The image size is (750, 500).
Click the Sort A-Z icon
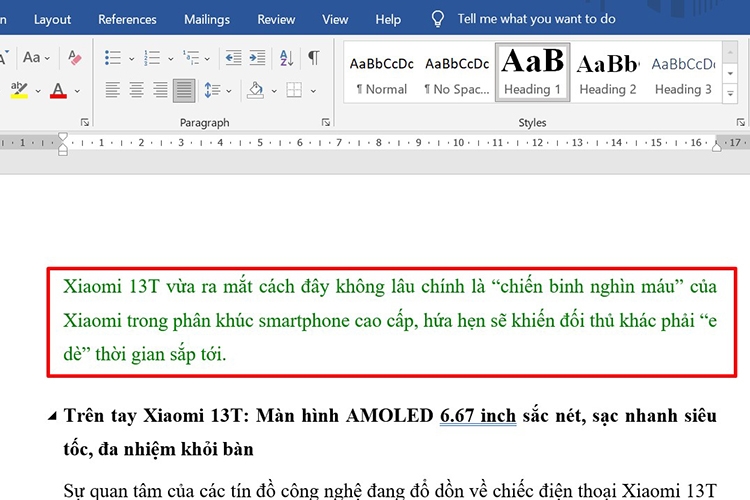click(287, 58)
